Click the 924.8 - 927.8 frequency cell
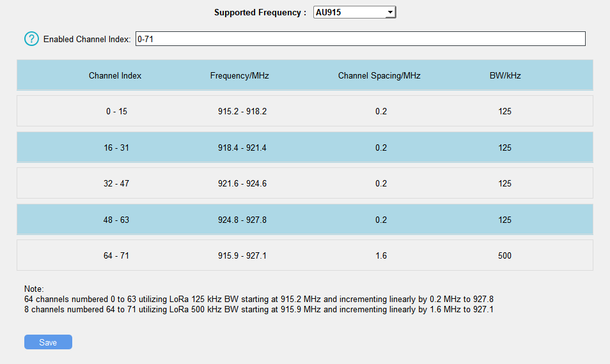 pyautogui.click(x=242, y=220)
